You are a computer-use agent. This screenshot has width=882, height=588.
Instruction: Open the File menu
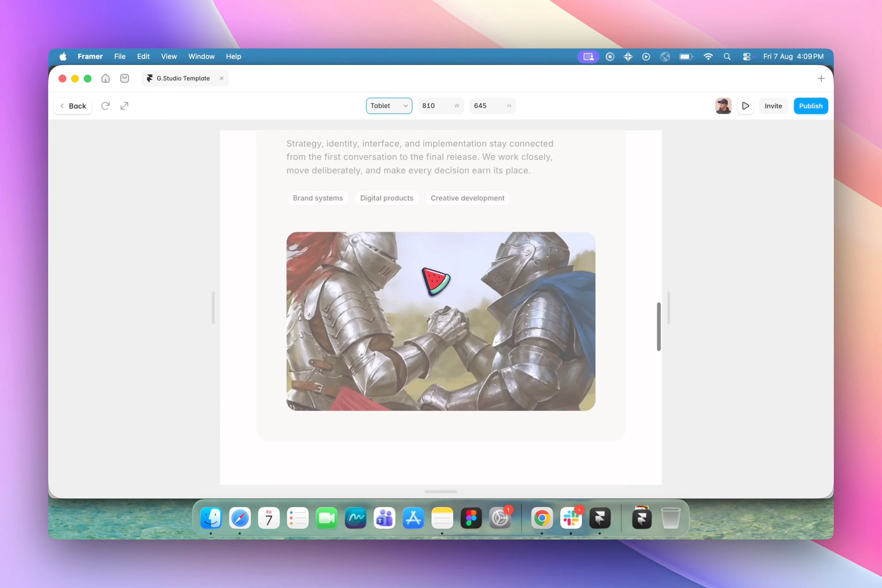(120, 57)
